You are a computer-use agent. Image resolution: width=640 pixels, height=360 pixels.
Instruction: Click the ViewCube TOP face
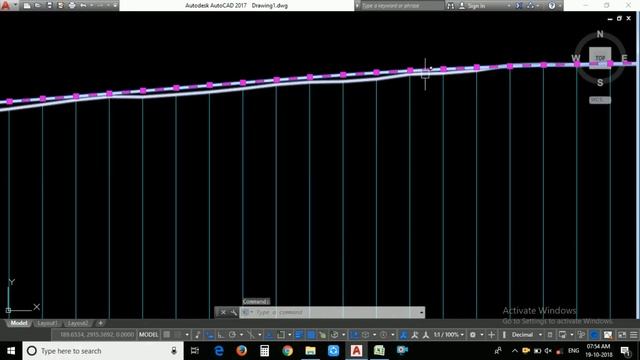(600, 58)
